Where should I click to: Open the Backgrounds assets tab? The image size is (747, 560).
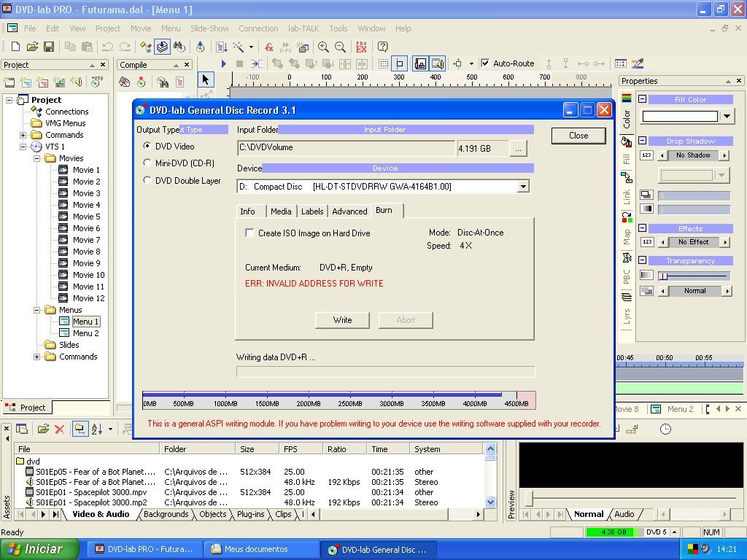coord(166,514)
